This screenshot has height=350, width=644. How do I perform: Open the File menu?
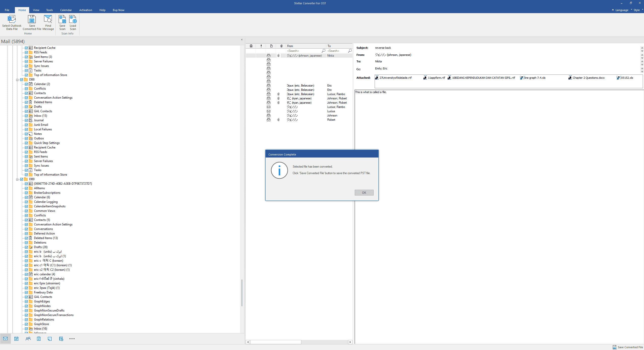[x=7, y=10]
